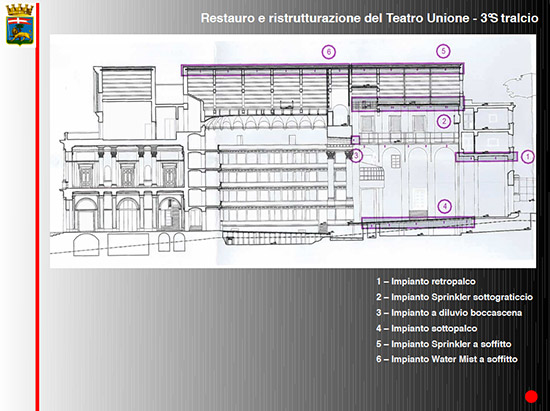
Task: Click the circled number 2 marker
Action: pyautogui.click(x=444, y=121)
